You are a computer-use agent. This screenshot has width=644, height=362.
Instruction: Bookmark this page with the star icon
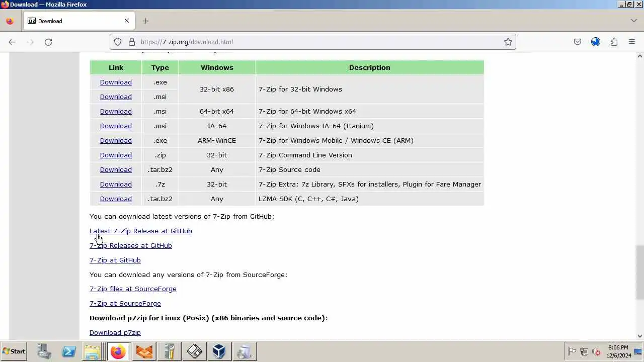(x=508, y=42)
